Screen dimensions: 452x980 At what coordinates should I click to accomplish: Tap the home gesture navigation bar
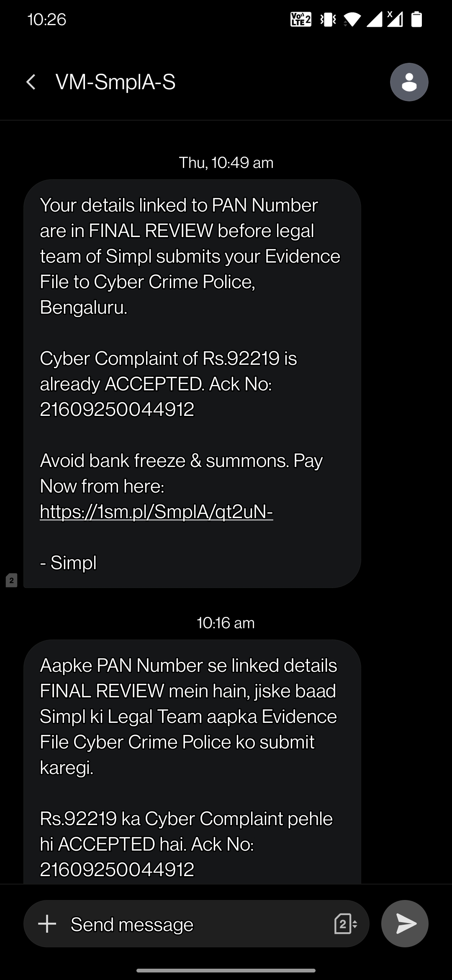(226, 970)
